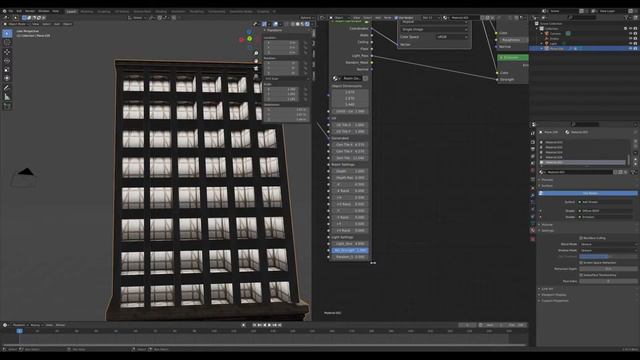Toggle Use Nodes checkbox in node editor header
640x360 pixels.
coord(396,18)
